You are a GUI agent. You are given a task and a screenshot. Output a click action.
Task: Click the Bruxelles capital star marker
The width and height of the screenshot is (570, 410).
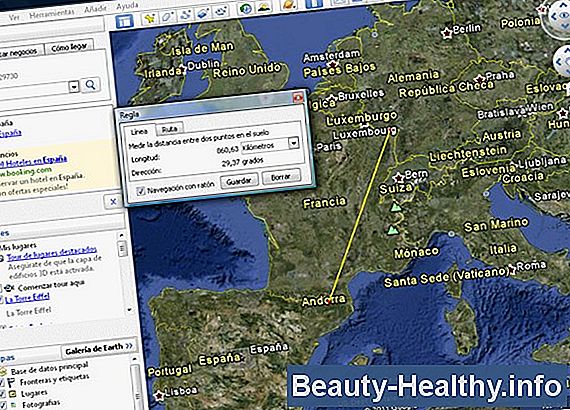pos(332,98)
